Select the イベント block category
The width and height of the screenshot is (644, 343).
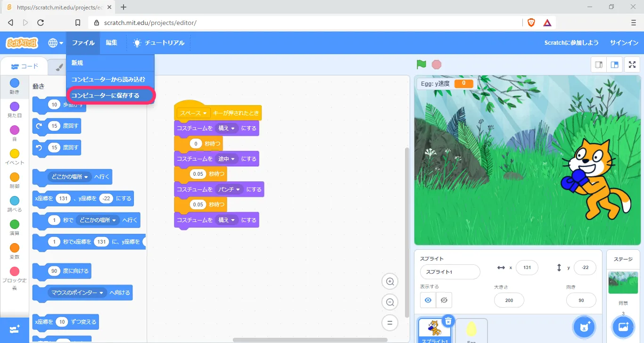coord(15,157)
